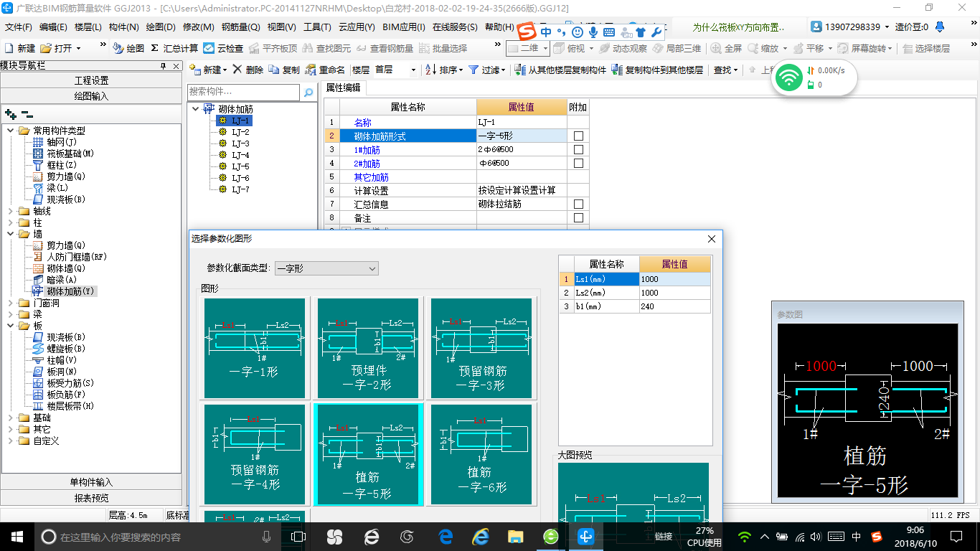
Task: Open File Explorer from the taskbar
Action: pyautogui.click(x=515, y=536)
